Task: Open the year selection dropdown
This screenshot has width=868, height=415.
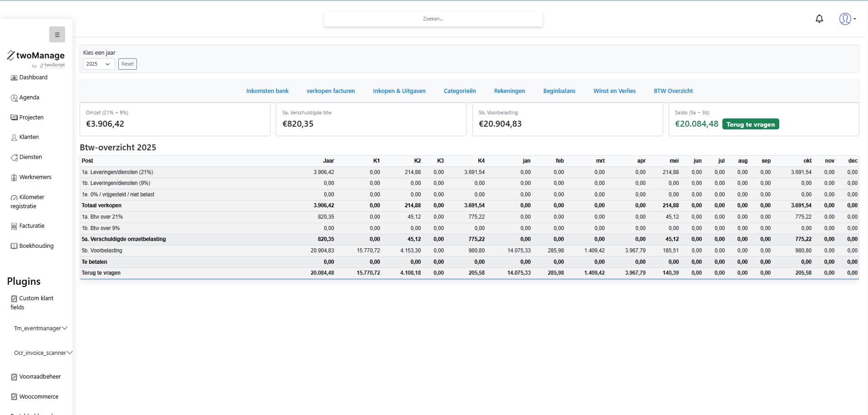Action: [98, 64]
